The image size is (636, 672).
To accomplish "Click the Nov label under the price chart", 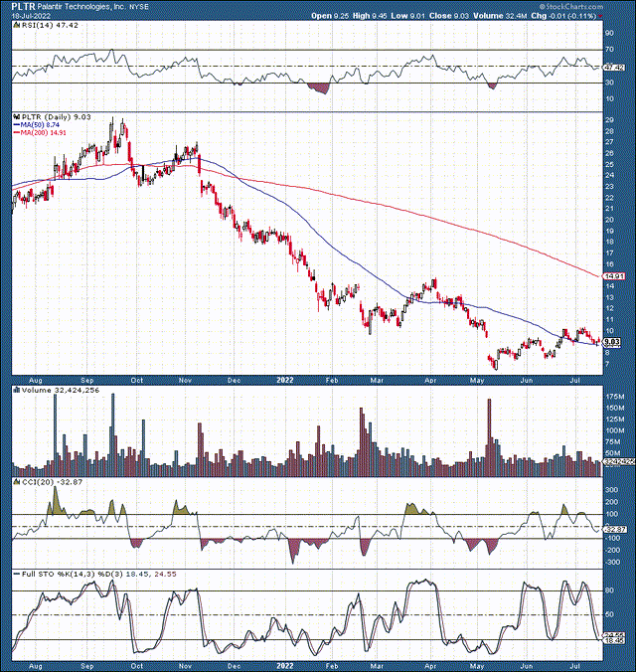I will [x=185, y=381].
